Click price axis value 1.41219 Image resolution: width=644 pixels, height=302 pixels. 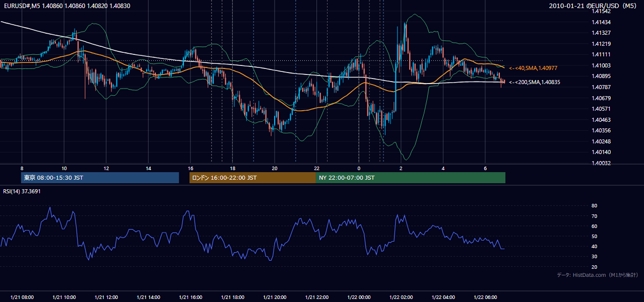[602, 44]
